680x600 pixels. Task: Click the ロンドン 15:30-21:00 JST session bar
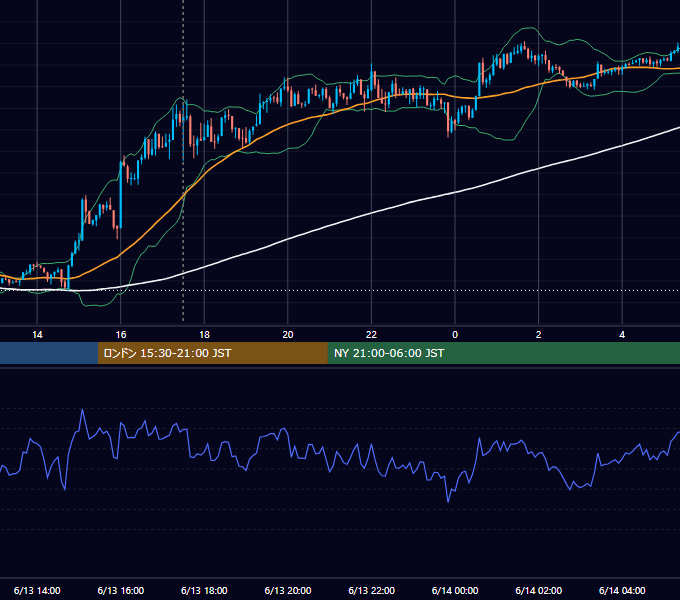212,353
